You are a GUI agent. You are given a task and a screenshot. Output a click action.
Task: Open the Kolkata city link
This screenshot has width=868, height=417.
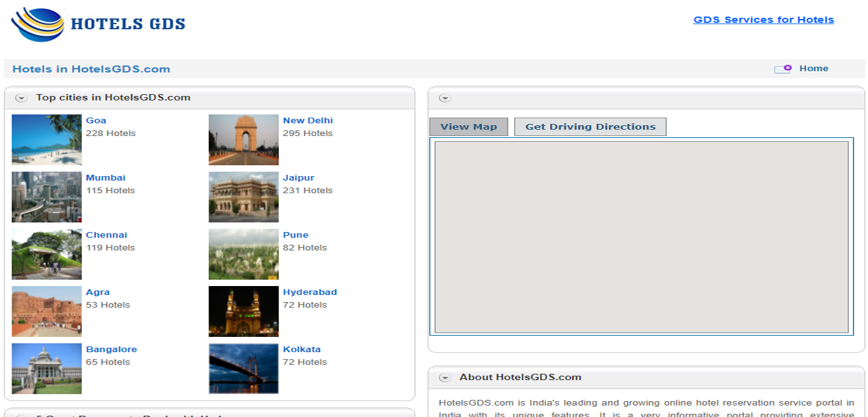click(x=302, y=350)
